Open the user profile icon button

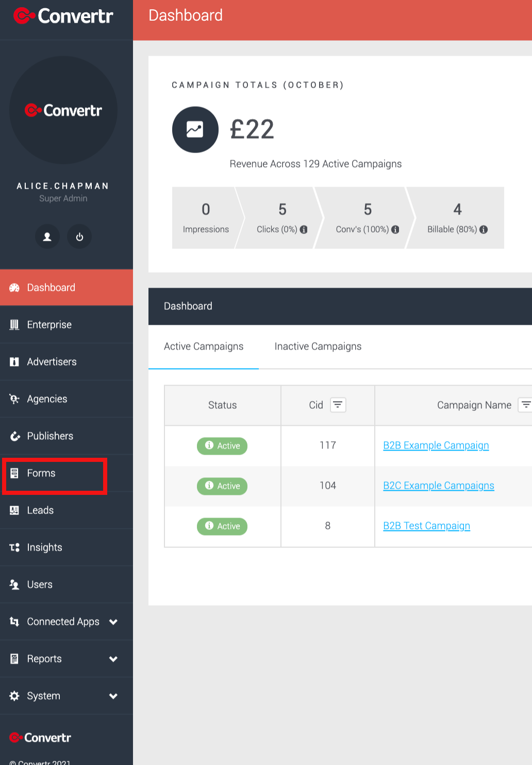(47, 237)
